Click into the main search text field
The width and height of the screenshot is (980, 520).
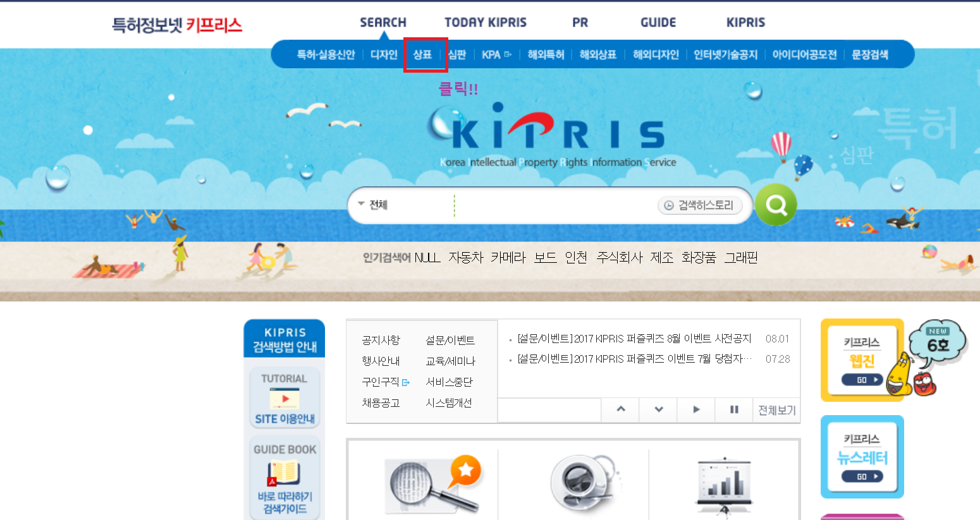[x=555, y=205]
